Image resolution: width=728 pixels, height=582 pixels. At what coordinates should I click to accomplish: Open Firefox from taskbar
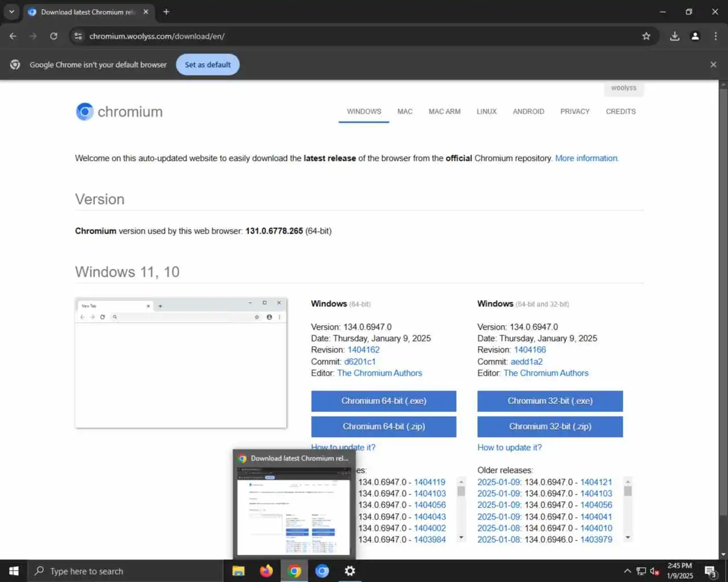pos(266,571)
